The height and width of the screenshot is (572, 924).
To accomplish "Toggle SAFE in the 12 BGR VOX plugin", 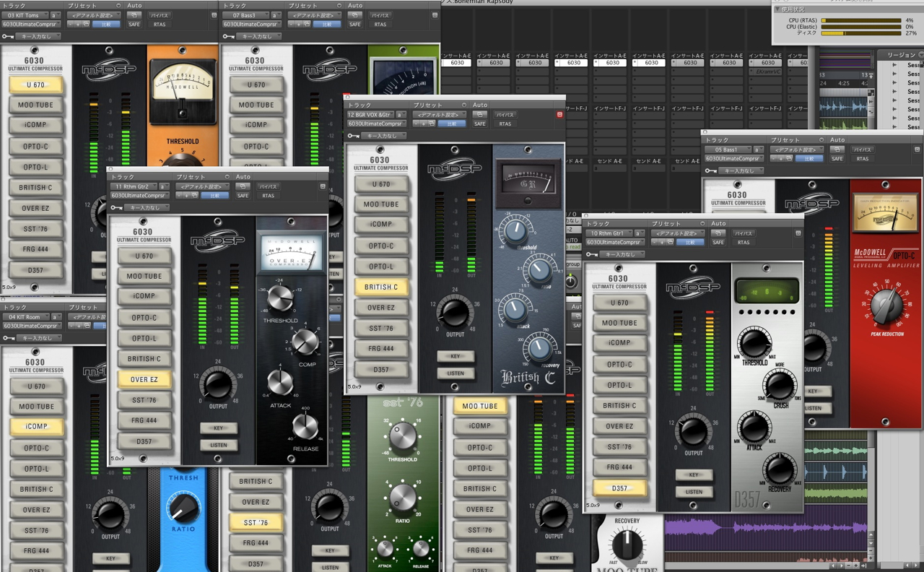I will (x=480, y=123).
